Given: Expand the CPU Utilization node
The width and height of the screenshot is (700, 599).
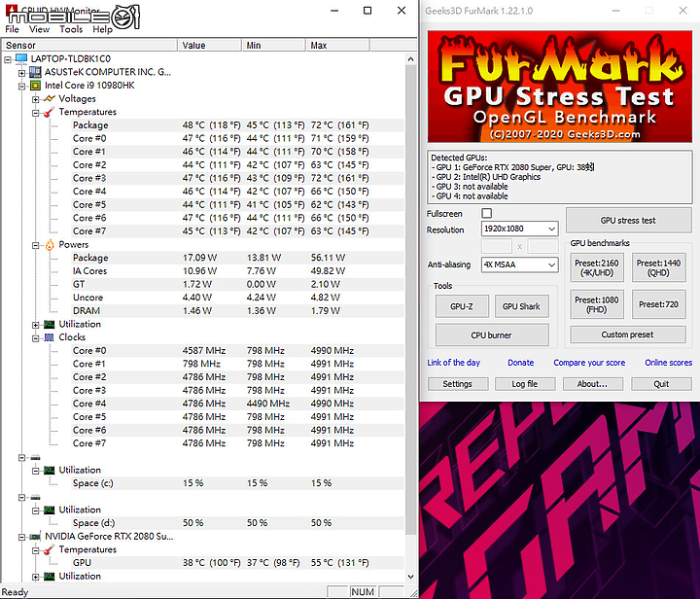Looking at the screenshot, I should [x=36, y=325].
